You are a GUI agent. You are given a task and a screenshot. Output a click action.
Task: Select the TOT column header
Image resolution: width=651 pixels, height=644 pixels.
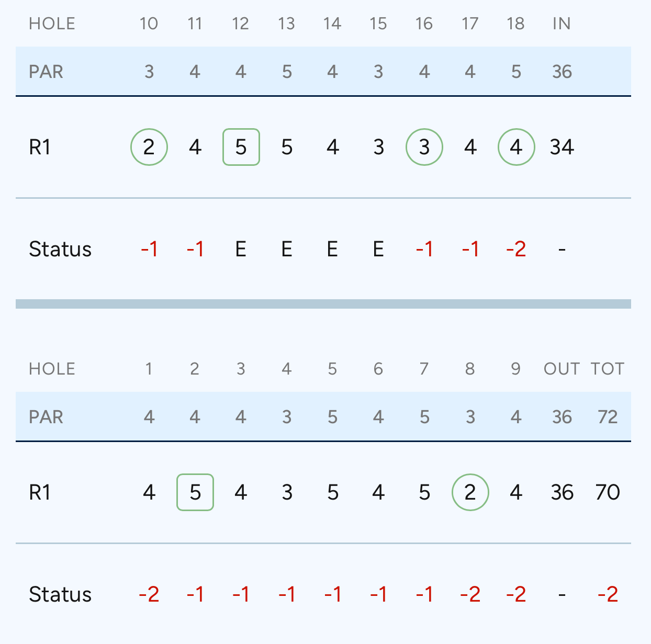(x=608, y=369)
